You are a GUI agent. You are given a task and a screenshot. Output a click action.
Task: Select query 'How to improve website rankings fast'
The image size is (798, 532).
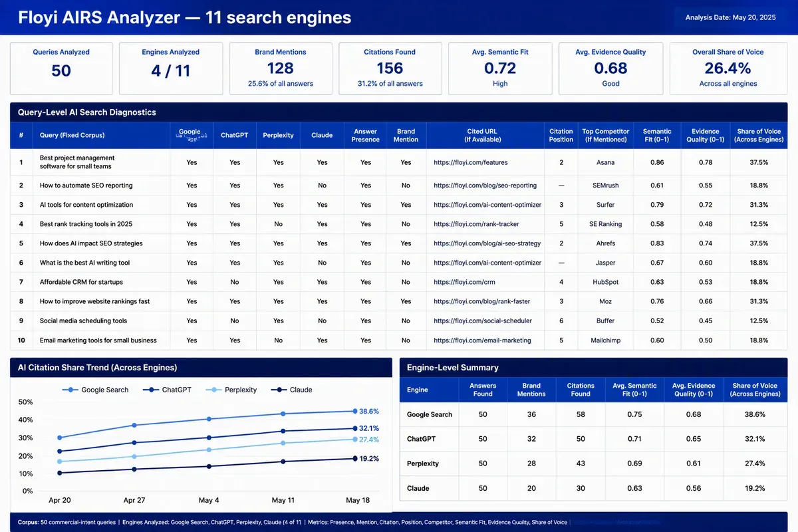click(94, 301)
